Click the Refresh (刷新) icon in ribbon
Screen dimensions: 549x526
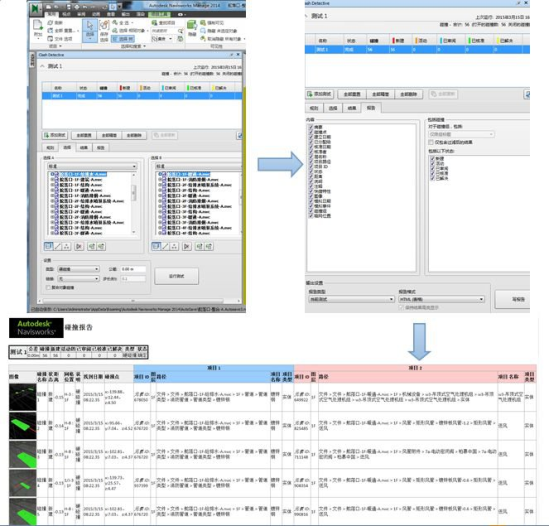(51, 23)
